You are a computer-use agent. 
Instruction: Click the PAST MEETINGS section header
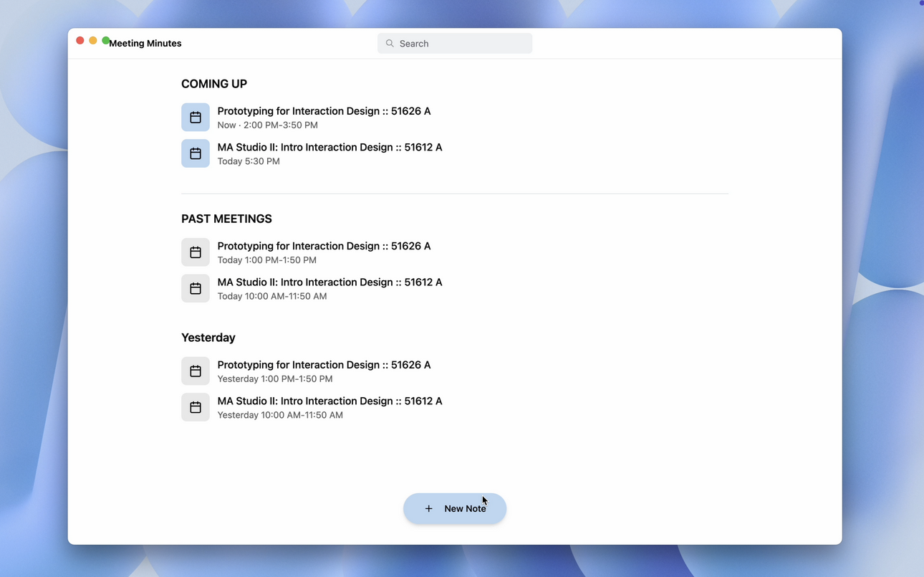(226, 219)
